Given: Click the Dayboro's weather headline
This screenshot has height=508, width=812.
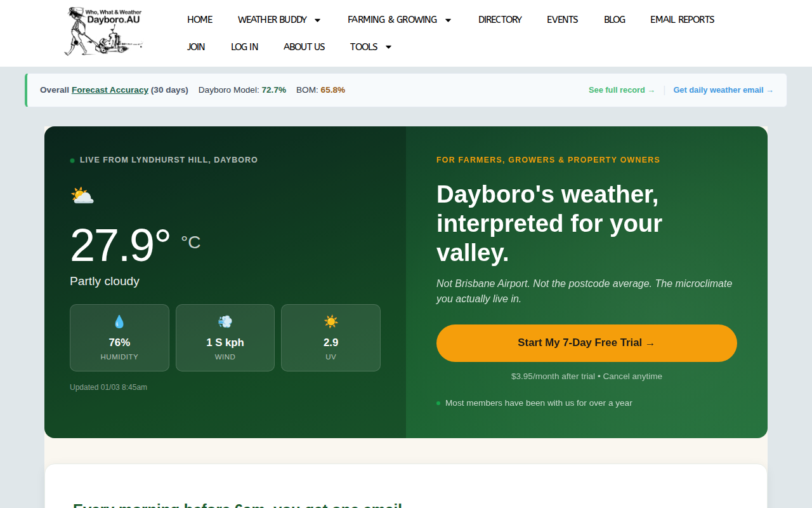Looking at the screenshot, I should (x=549, y=224).
